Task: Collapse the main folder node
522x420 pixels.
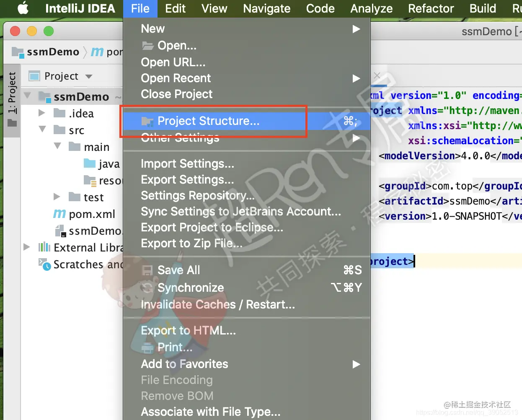Action: tap(57, 146)
